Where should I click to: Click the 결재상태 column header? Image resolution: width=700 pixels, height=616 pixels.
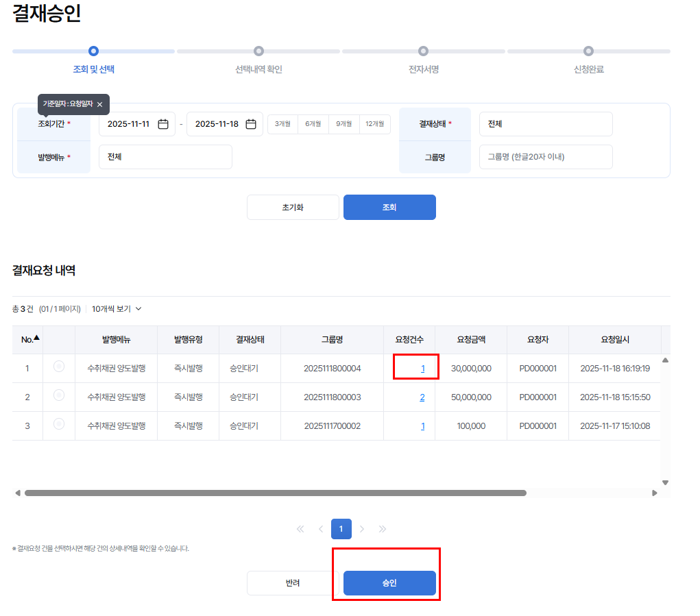point(250,340)
